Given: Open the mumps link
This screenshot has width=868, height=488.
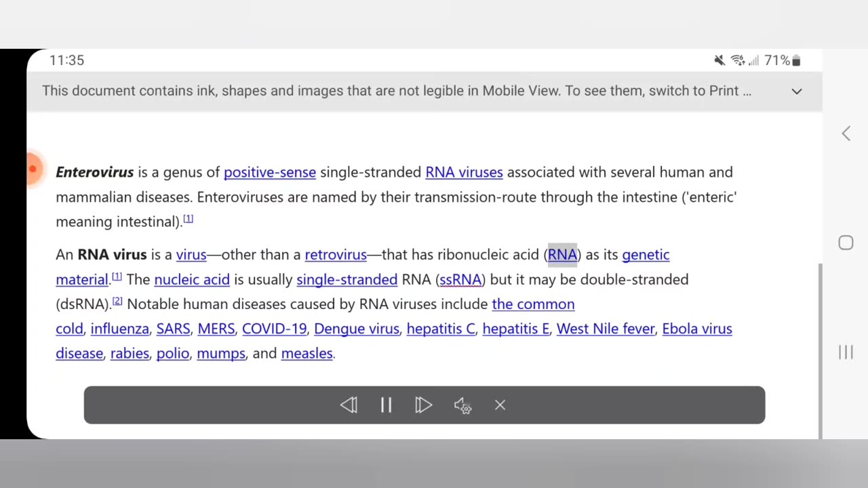Looking at the screenshot, I should point(221,353).
